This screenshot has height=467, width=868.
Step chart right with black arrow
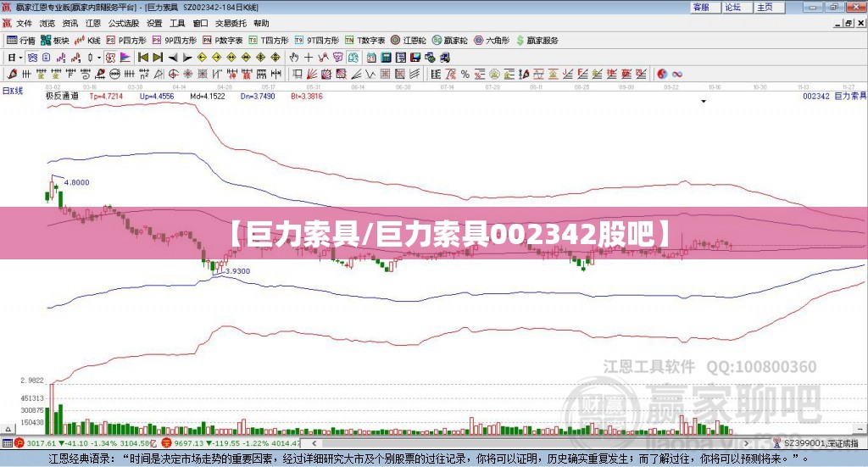187,58
